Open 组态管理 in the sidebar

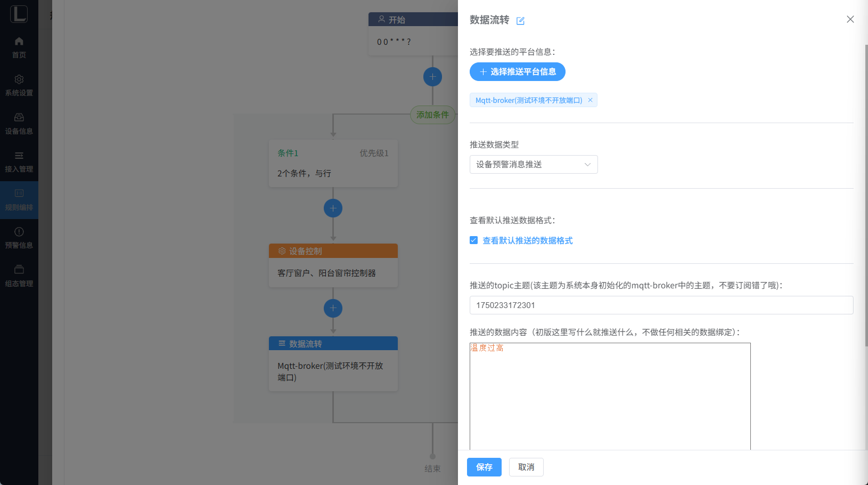(x=19, y=276)
